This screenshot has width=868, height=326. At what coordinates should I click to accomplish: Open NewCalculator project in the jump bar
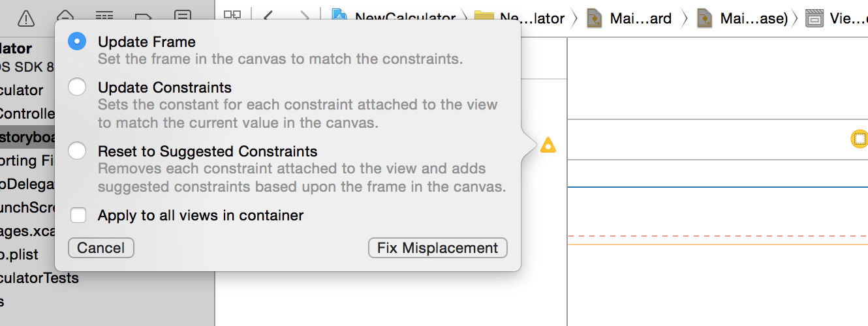(394, 18)
